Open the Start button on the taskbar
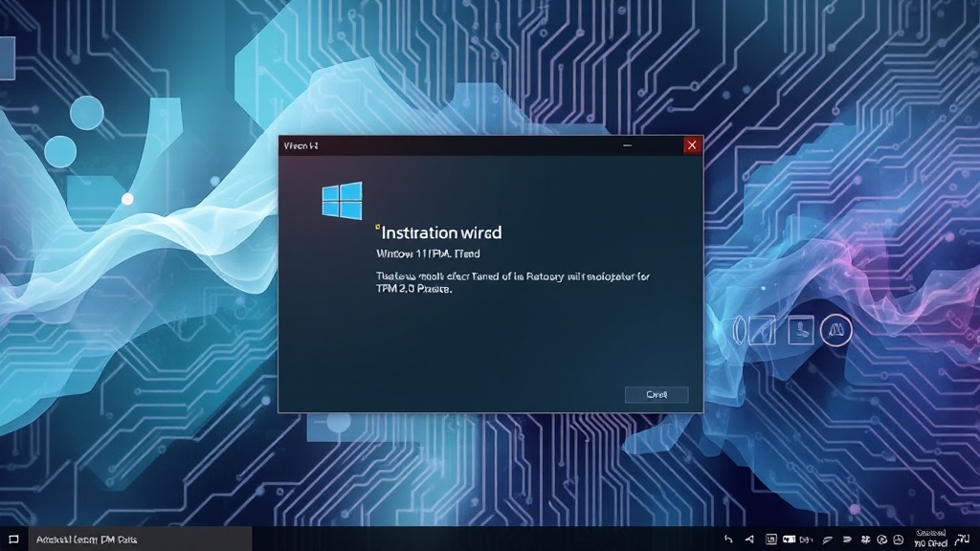 coord(13,540)
